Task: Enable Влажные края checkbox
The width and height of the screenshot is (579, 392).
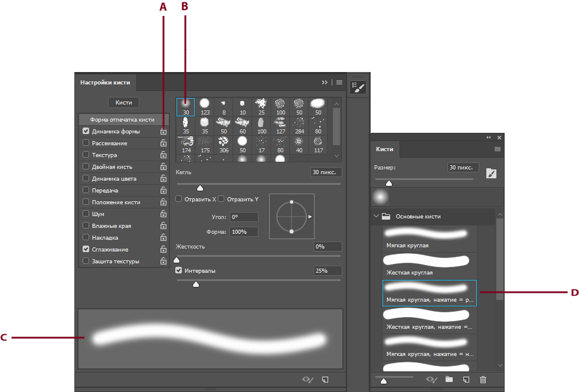Action: click(x=86, y=226)
